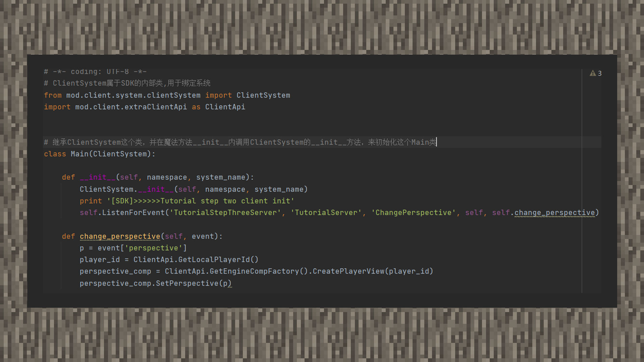
Task: Click the print statement string '[SDK]>>>>>>Tutorial step two client init'
Action: (201, 201)
